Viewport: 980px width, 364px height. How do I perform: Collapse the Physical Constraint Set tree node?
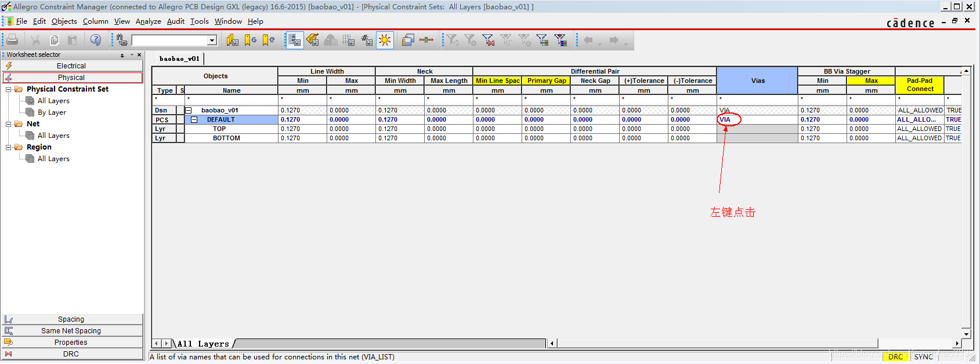tap(8, 89)
